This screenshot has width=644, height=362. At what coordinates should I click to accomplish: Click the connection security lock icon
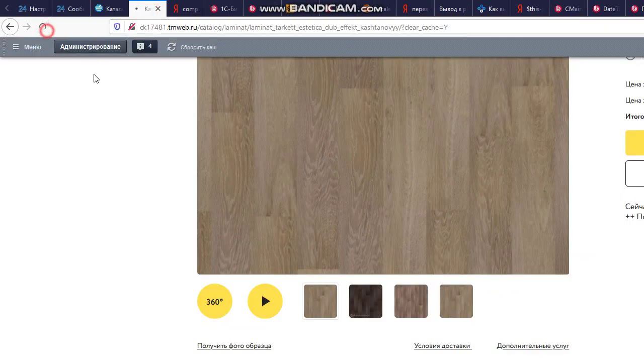[x=132, y=27]
